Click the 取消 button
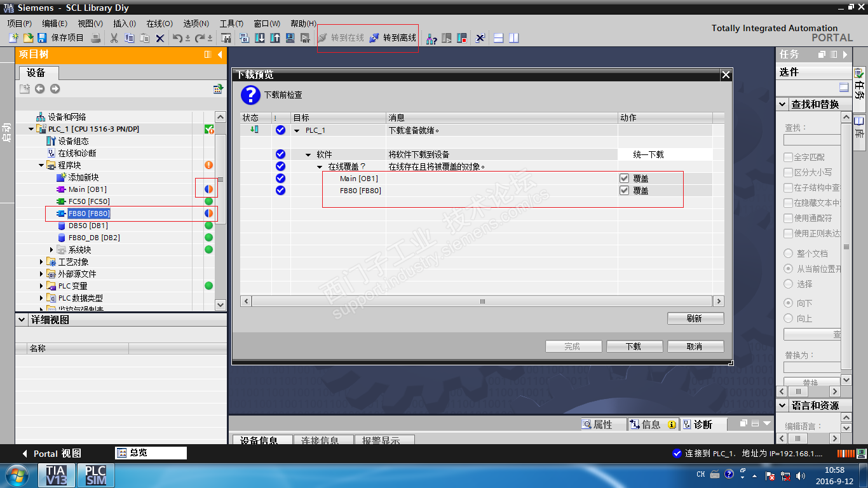868x488 pixels. pos(695,346)
